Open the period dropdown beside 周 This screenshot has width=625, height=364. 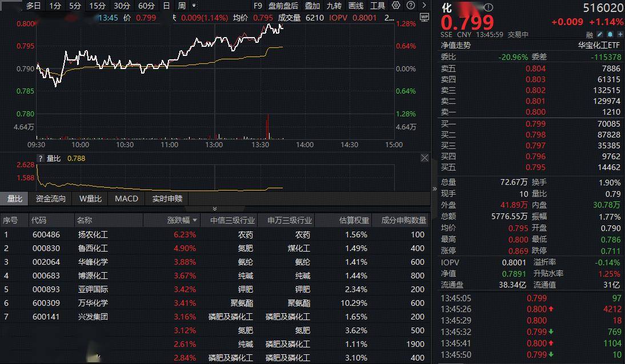click(x=194, y=5)
